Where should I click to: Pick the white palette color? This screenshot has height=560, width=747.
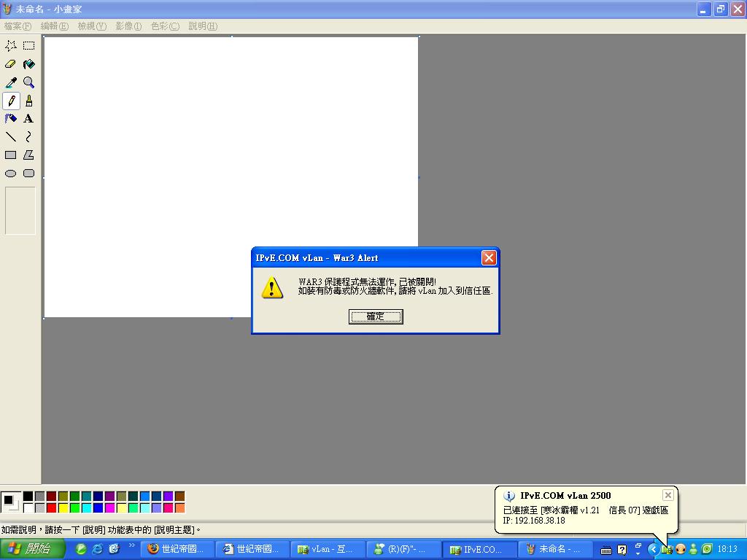tap(28, 507)
